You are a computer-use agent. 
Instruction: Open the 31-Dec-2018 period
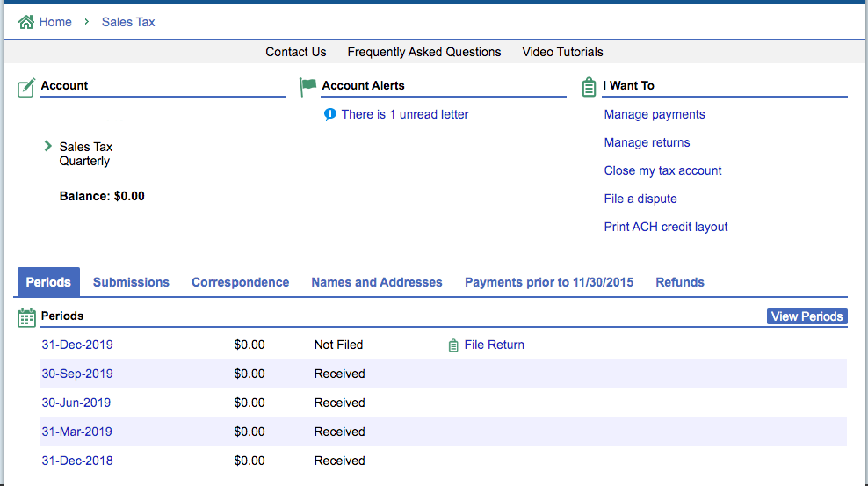click(x=77, y=461)
